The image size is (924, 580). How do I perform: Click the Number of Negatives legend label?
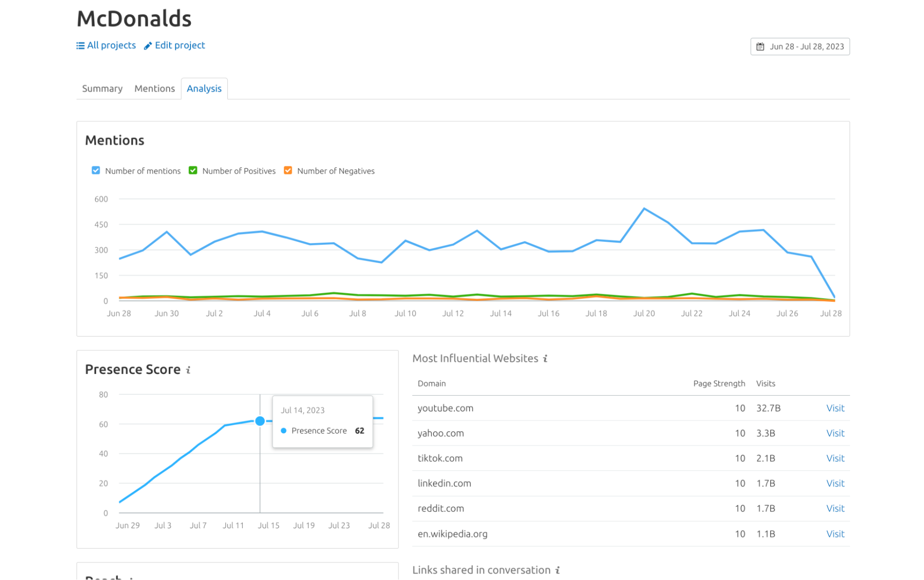tap(336, 171)
